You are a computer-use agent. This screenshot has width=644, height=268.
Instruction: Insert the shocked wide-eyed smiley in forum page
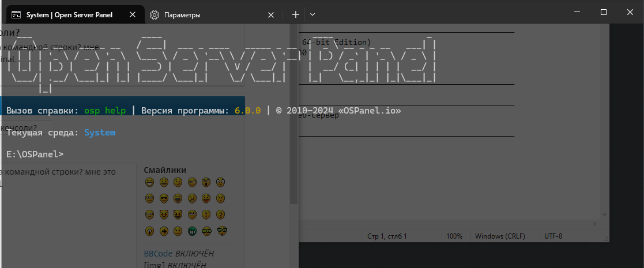tap(221, 182)
